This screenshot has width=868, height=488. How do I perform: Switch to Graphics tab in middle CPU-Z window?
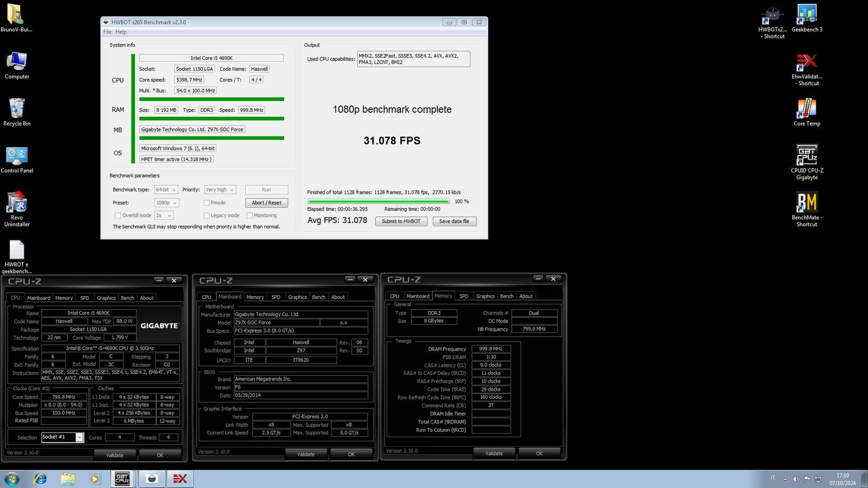pyautogui.click(x=297, y=297)
